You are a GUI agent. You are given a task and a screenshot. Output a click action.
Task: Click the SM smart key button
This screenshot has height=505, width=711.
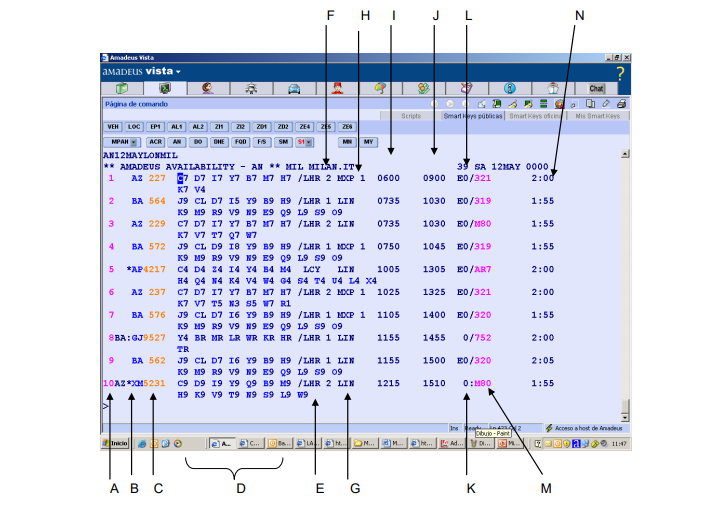[283, 142]
